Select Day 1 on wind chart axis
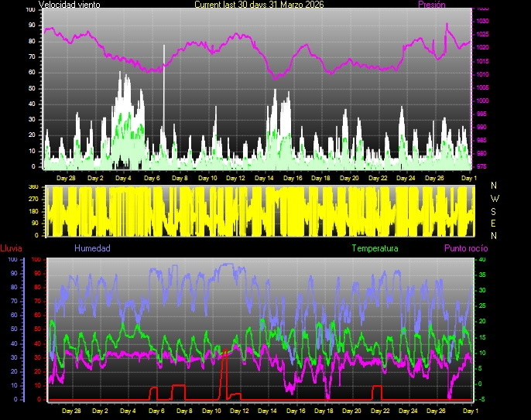The image size is (531, 420). pyautogui.click(x=468, y=178)
